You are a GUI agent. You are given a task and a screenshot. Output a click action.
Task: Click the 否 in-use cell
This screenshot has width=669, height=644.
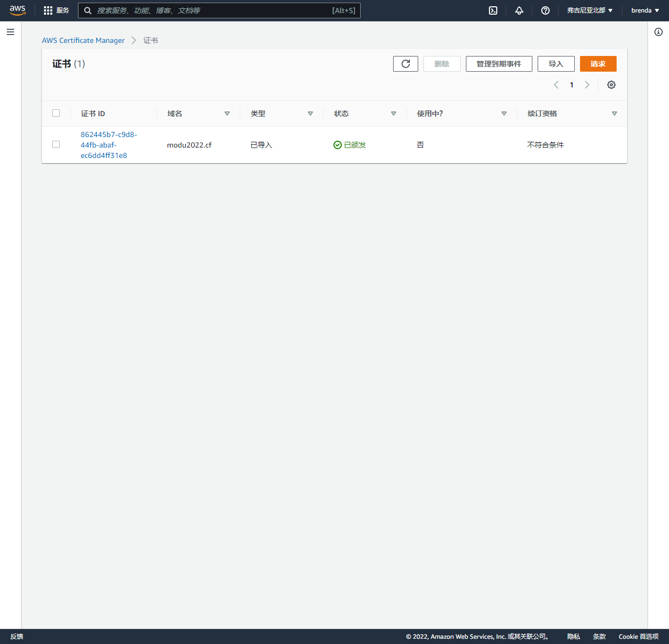[420, 145]
